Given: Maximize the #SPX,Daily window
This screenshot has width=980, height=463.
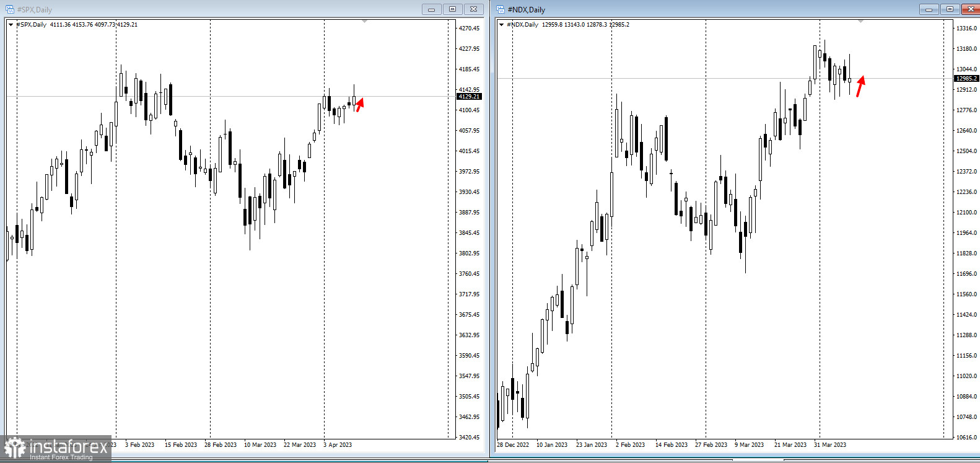Looking at the screenshot, I should [x=452, y=9].
